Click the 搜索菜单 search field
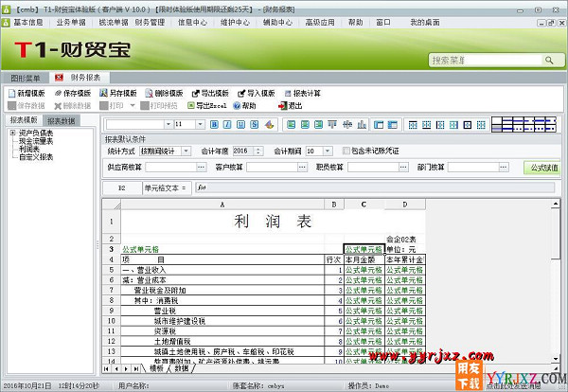 pyautogui.click(x=487, y=61)
